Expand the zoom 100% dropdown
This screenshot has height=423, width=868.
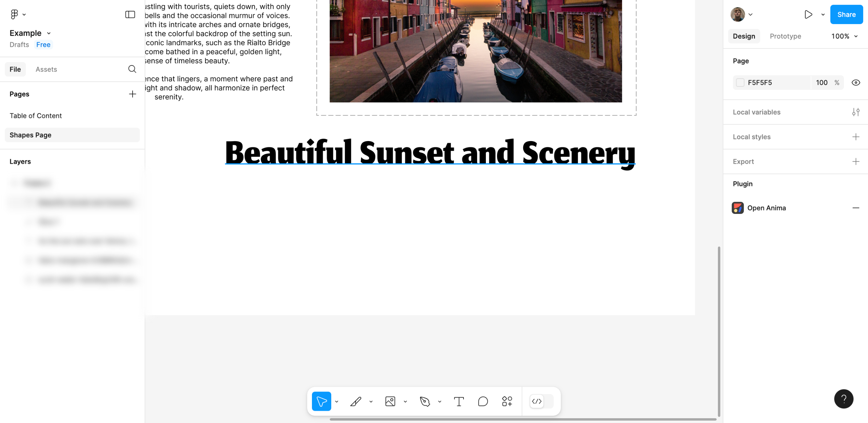tap(845, 36)
